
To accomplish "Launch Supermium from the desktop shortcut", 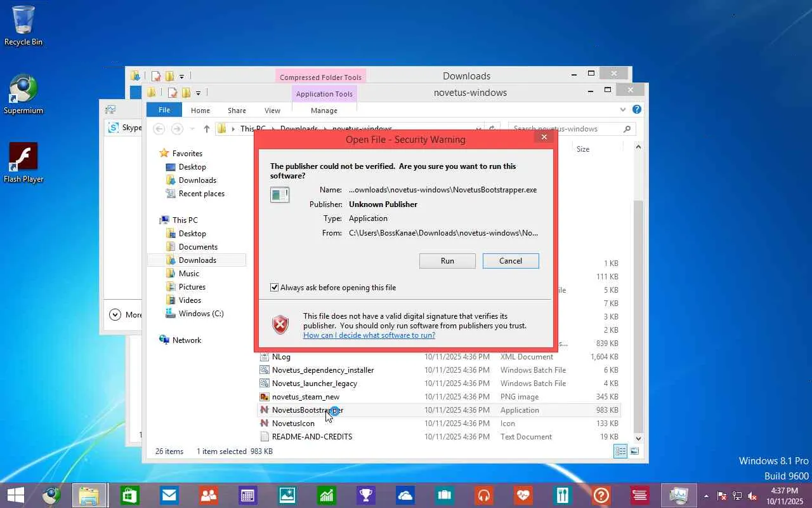I will (23, 95).
